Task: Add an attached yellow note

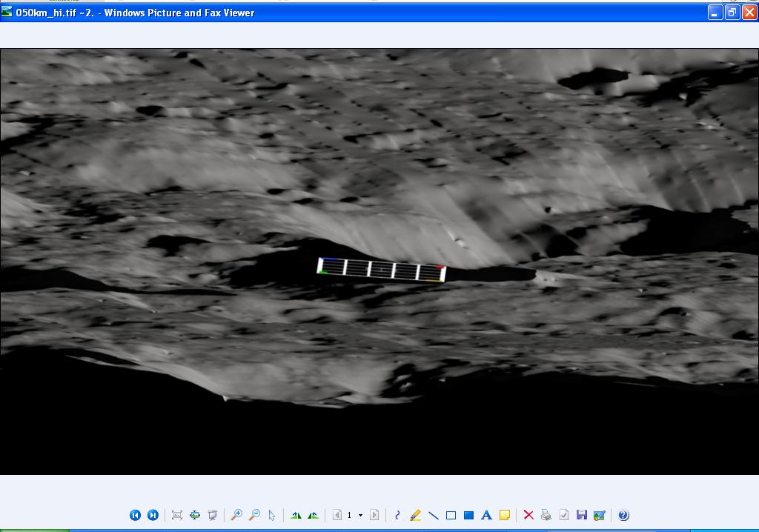Action: point(505,515)
